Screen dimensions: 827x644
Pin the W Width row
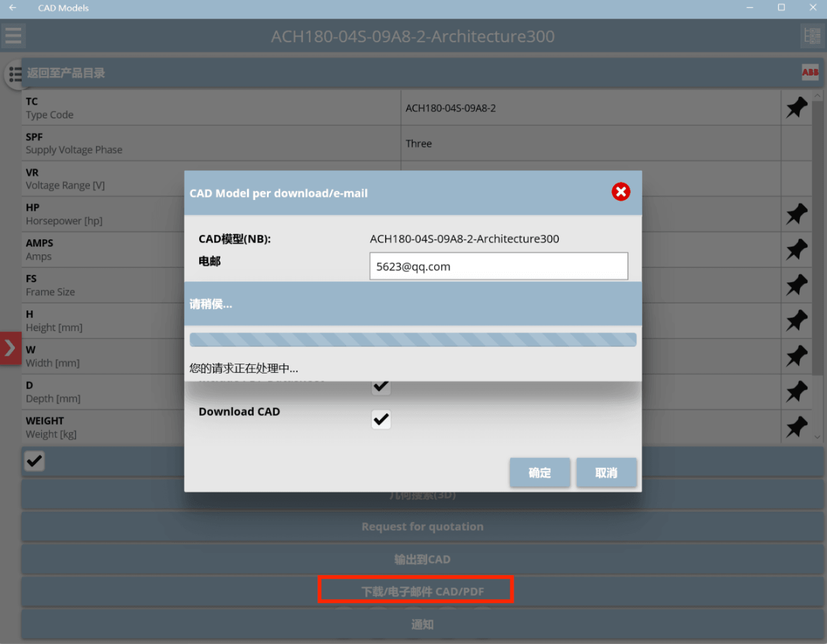[x=796, y=356]
